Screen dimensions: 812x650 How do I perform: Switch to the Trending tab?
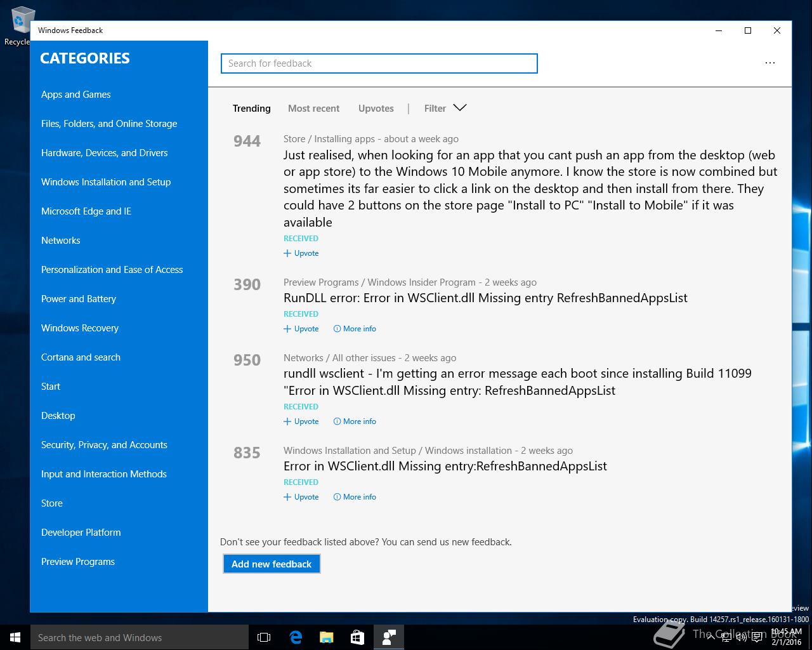(x=252, y=109)
